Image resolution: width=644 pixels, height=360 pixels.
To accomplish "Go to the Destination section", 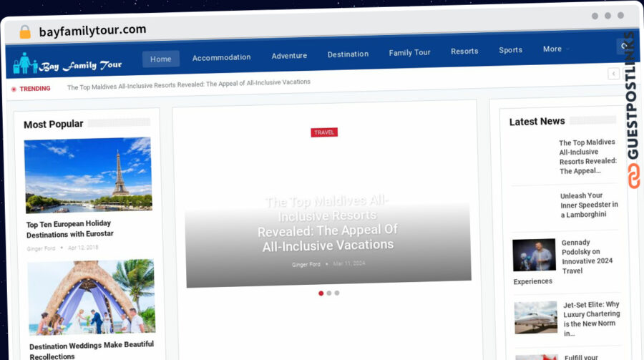I will [x=348, y=54].
